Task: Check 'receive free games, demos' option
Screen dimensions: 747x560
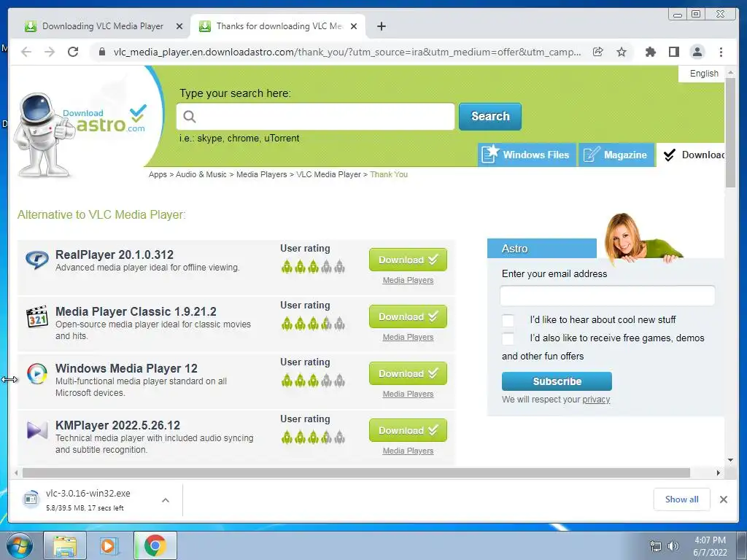Action: click(x=508, y=338)
